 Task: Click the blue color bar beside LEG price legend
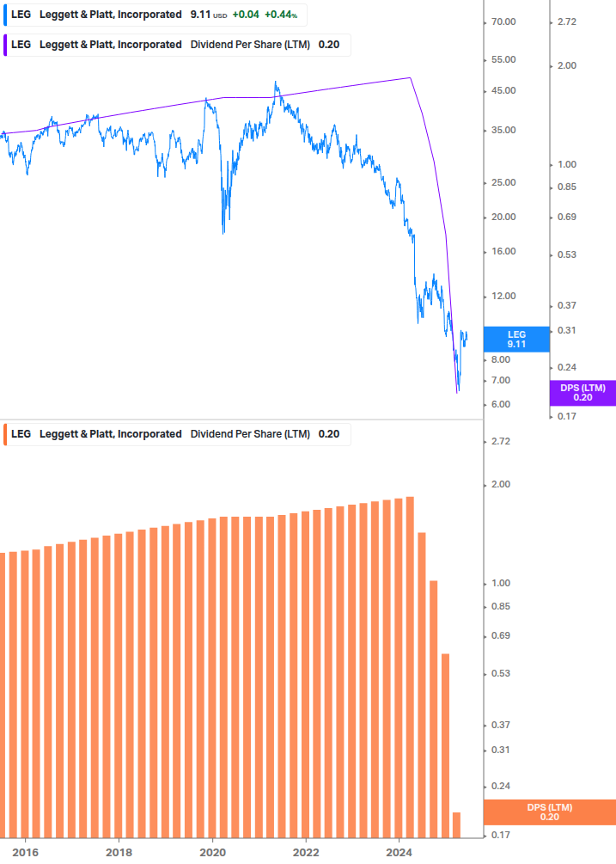click(x=5, y=15)
